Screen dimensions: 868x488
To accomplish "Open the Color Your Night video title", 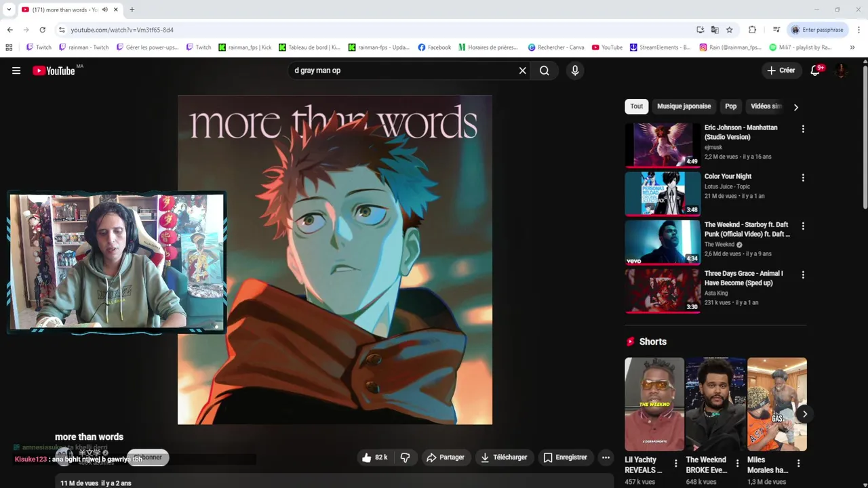I will pyautogui.click(x=728, y=176).
